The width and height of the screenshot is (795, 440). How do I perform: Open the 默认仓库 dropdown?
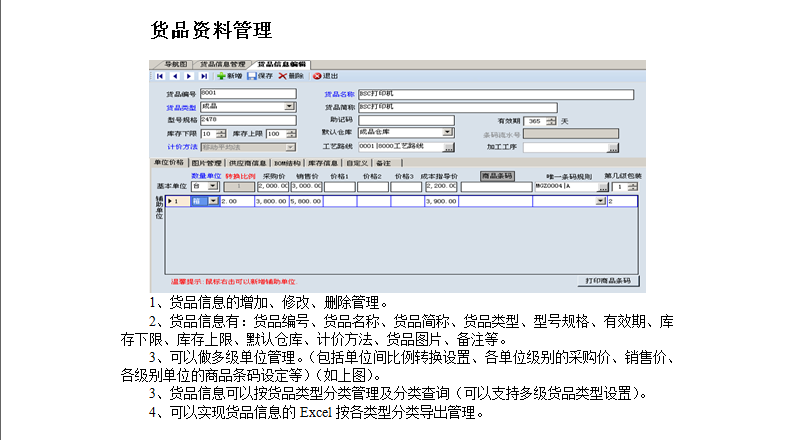click(x=449, y=133)
